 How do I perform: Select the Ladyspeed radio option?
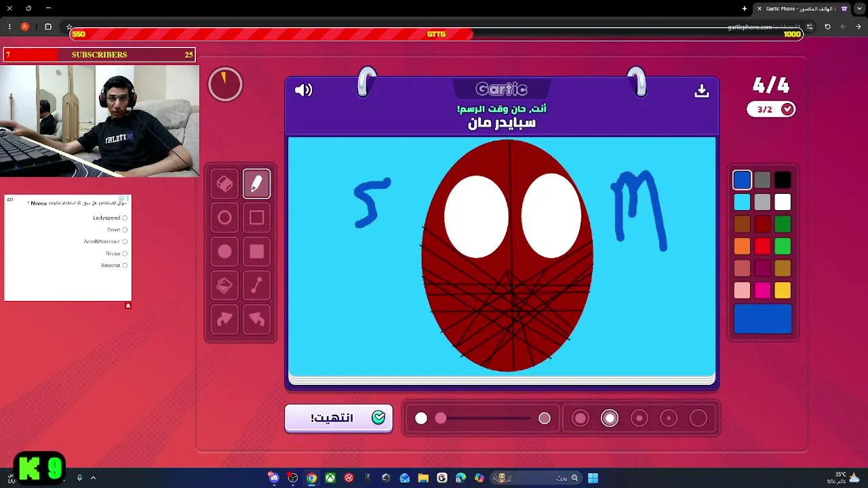tap(125, 218)
